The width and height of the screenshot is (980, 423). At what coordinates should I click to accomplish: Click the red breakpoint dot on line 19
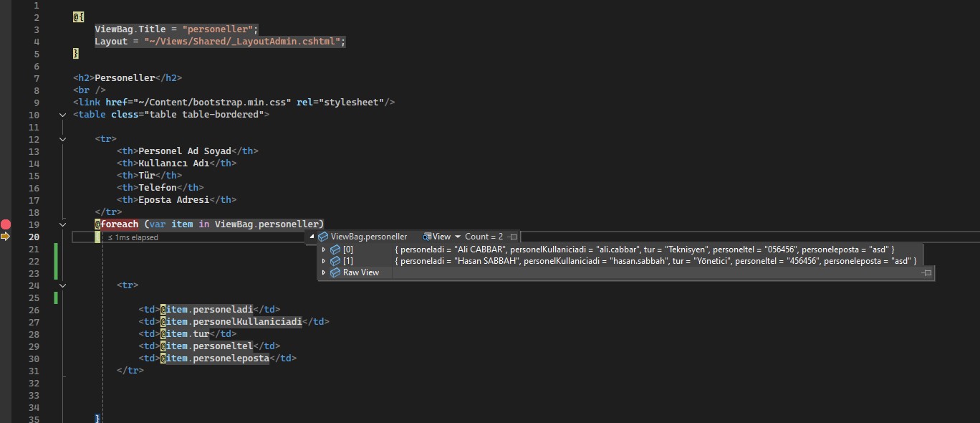point(6,224)
